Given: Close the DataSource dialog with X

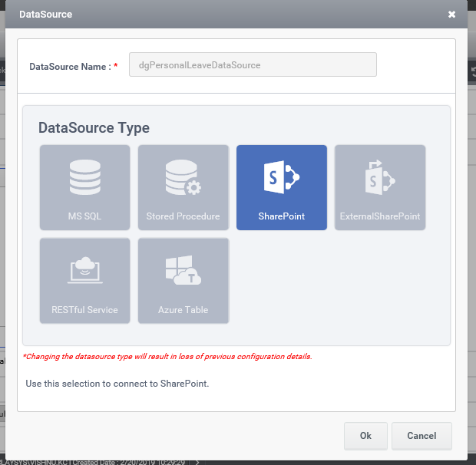Looking at the screenshot, I should [451, 15].
